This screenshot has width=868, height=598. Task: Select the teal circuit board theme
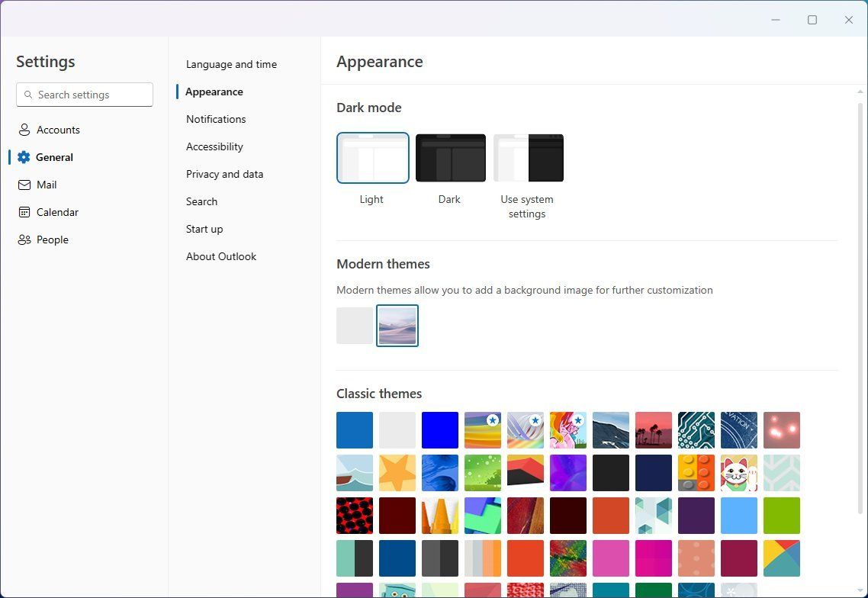696,430
